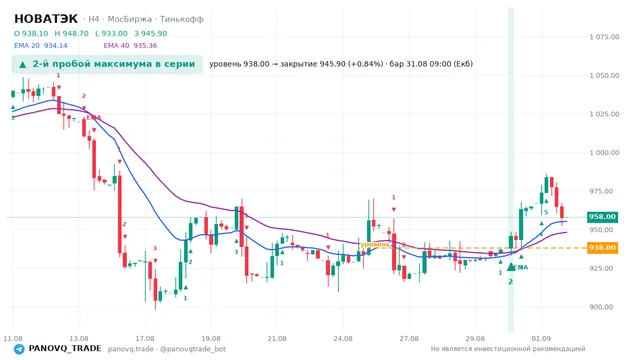Click the orange 'уровень' label on the chart
The width and height of the screenshot is (640, 360).
coord(375,244)
